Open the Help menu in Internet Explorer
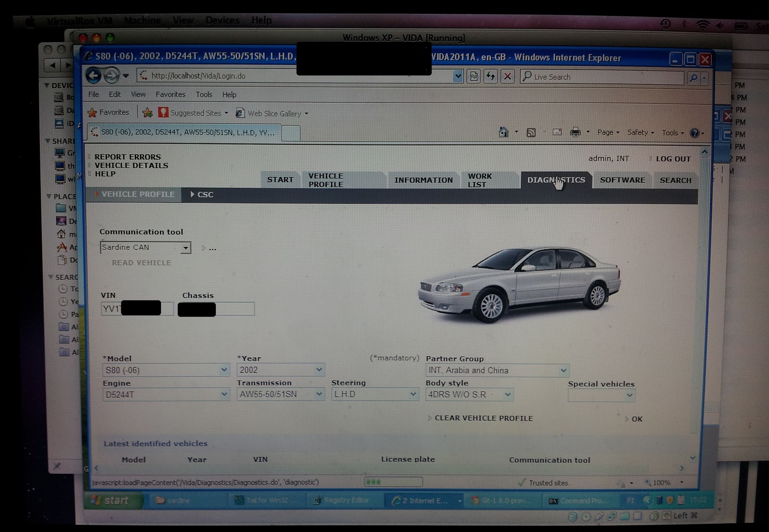The width and height of the screenshot is (769, 532). (229, 95)
